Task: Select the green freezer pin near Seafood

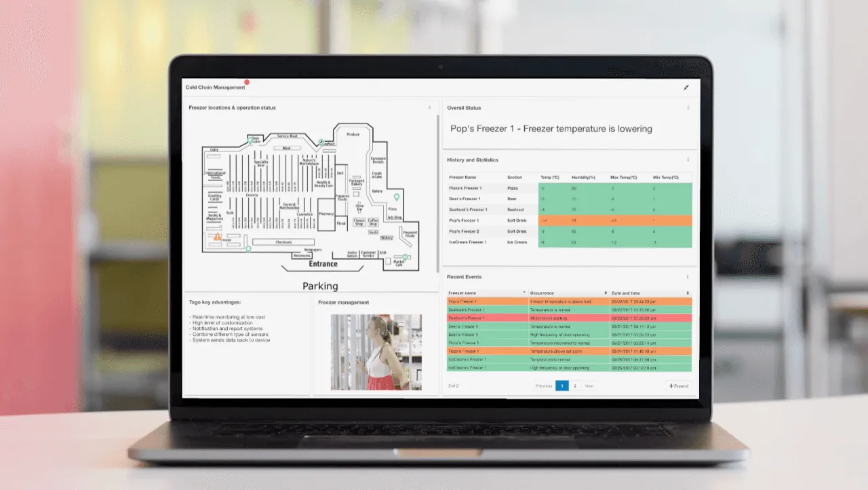Action: (x=321, y=142)
